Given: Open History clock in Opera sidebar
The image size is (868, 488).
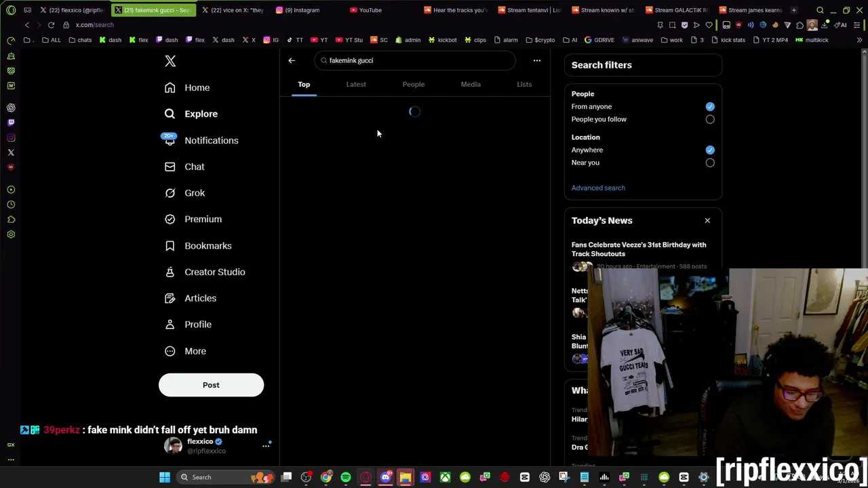Looking at the screenshot, I should coord(11,205).
